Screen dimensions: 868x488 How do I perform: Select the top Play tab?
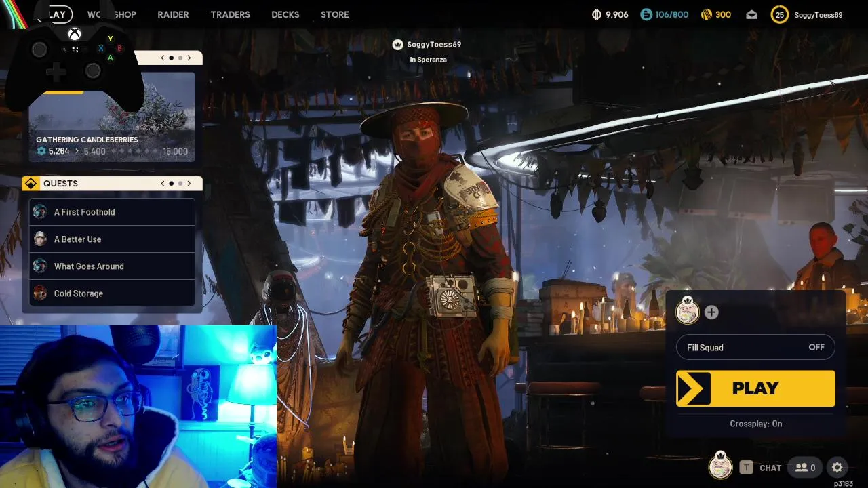pos(56,14)
